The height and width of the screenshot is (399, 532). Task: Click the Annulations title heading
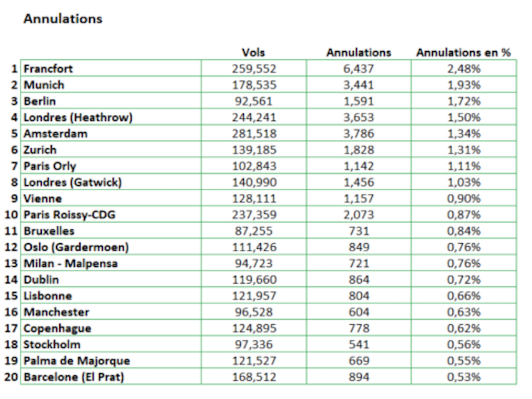[62, 19]
